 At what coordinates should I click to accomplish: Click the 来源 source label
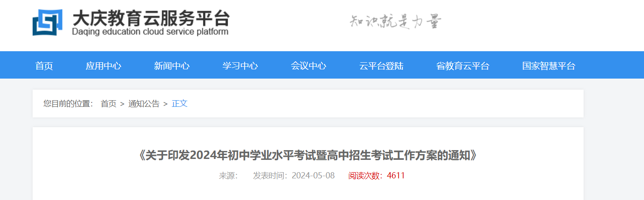[x=228, y=176]
